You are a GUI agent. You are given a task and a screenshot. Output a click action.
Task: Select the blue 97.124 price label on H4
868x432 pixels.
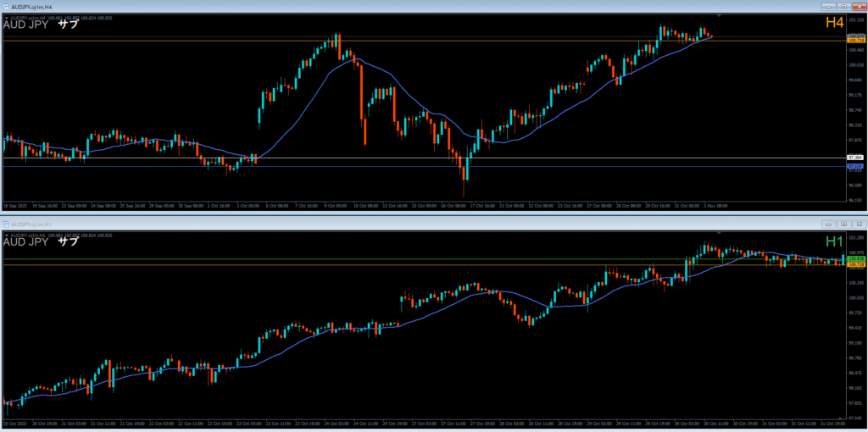click(856, 166)
